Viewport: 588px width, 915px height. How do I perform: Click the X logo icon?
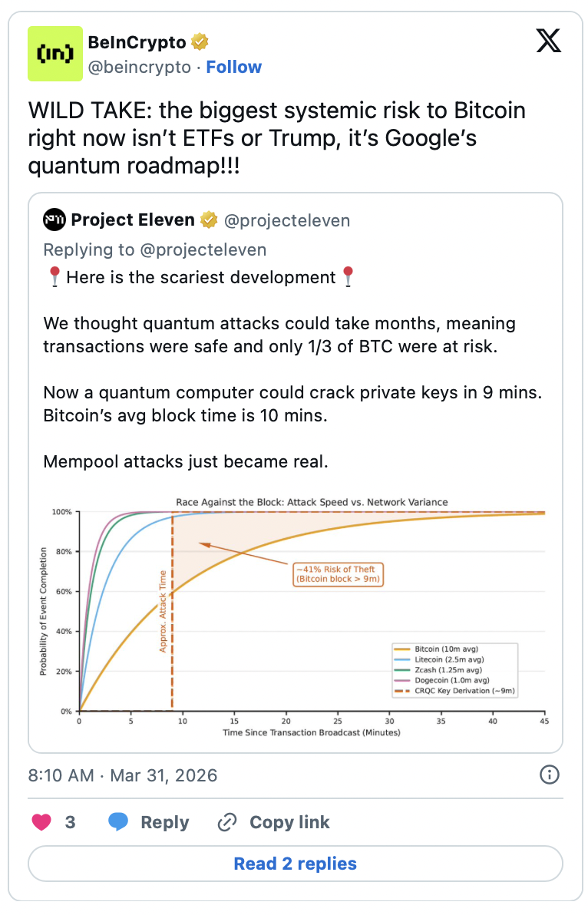(x=548, y=41)
